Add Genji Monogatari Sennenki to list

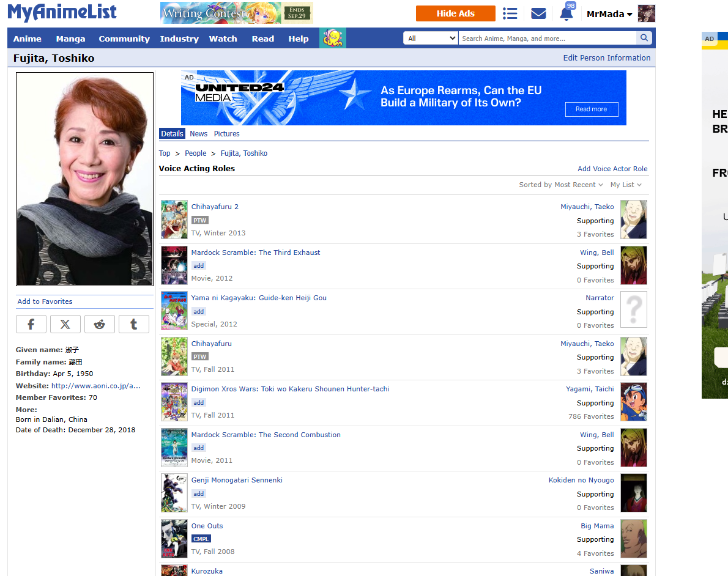click(x=199, y=494)
